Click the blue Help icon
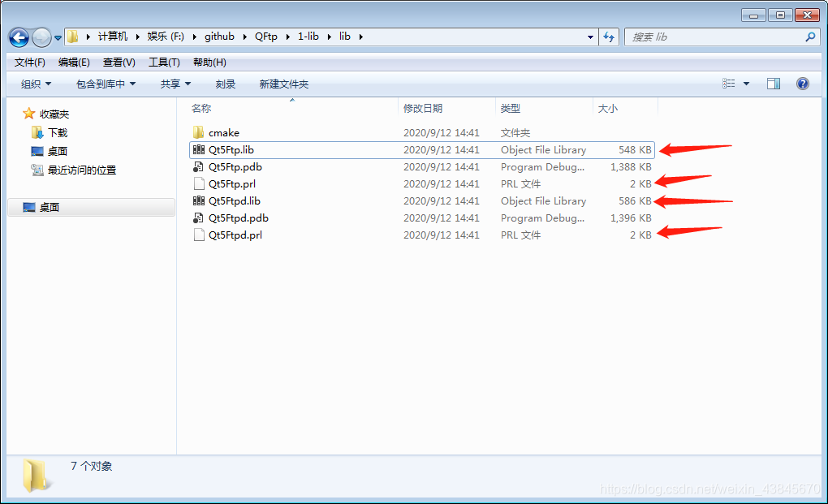 point(803,84)
